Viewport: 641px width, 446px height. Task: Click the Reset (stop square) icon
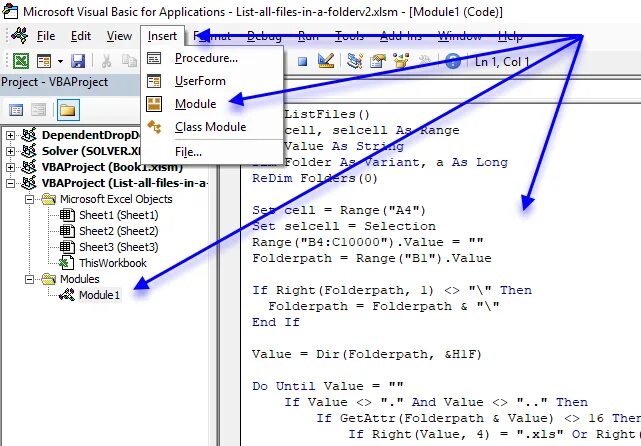[x=302, y=62]
